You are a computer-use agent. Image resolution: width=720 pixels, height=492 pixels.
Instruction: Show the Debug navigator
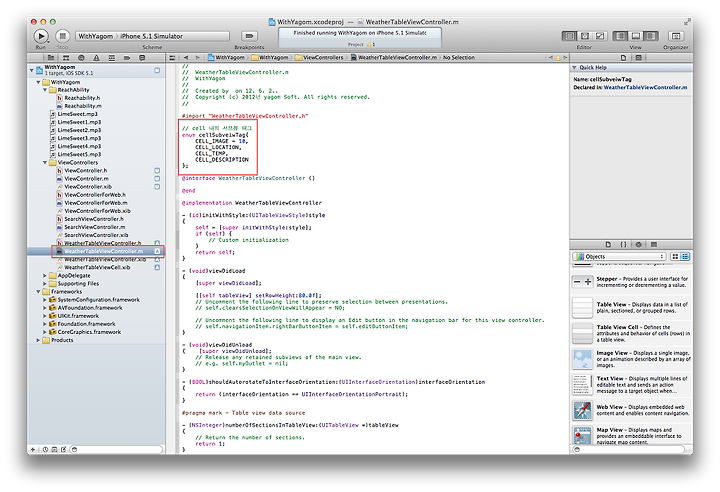click(112, 58)
